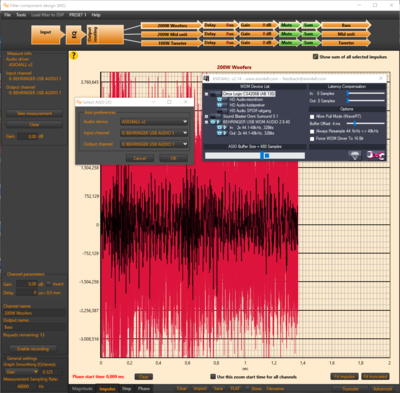Click the green Sum arrow for Tweeter channel
Image resolution: width=400 pixels, height=393 pixels.
(x=310, y=43)
